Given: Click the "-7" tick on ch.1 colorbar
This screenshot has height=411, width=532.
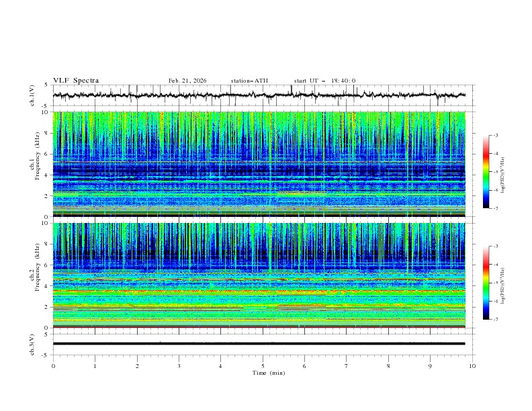Looking at the screenshot, I should coord(495,208).
